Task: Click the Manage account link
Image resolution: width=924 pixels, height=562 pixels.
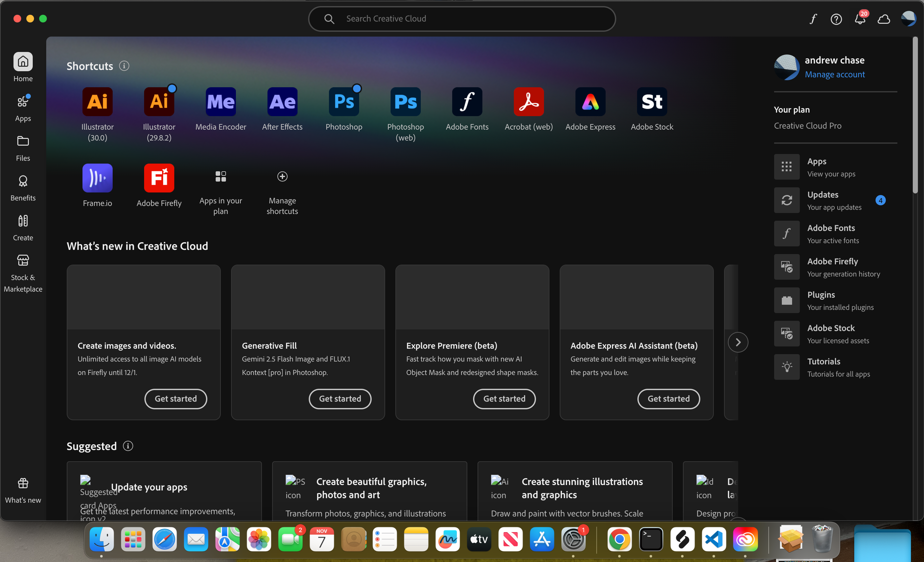Action: click(x=834, y=74)
